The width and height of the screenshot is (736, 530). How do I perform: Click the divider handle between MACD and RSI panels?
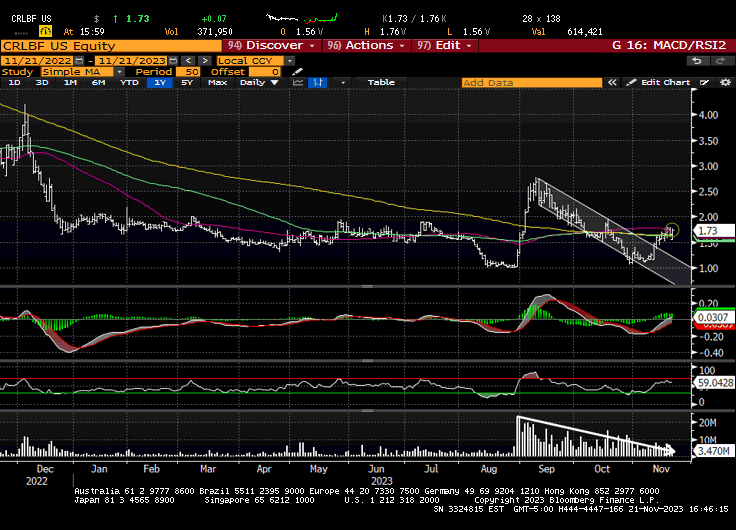[x=368, y=361]
